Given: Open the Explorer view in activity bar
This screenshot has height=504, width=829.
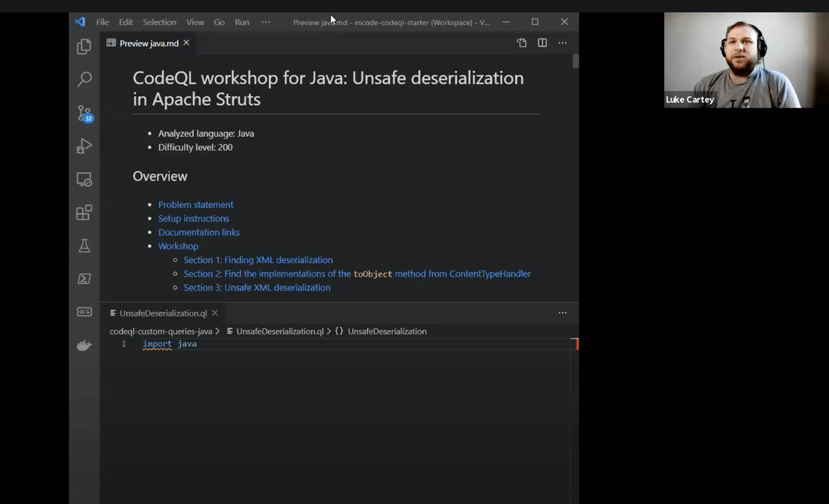Looking at the screenshot, I should click(84, 46).
